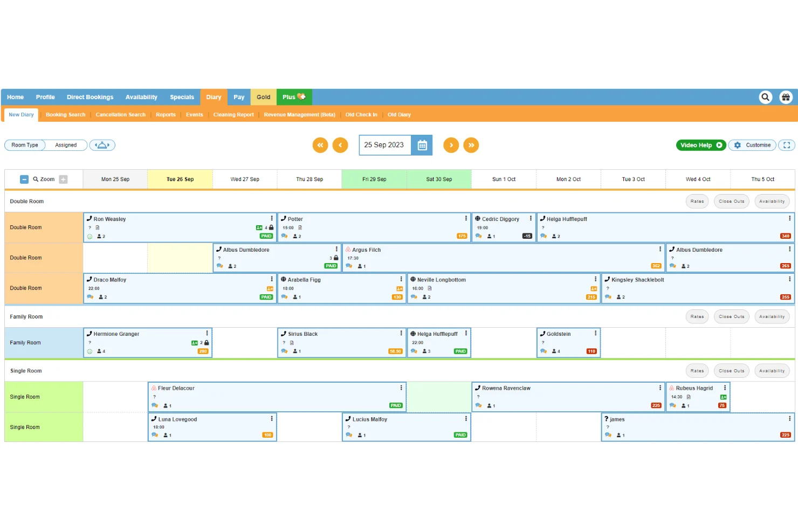Select Cleaning Report submenu item
Screen dimensions: 798x532
233,114
